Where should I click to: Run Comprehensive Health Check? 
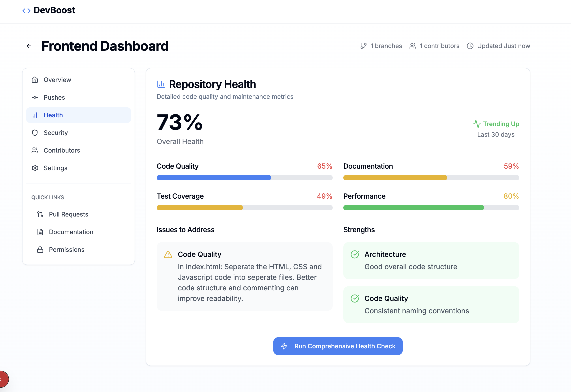click(338, 346)
